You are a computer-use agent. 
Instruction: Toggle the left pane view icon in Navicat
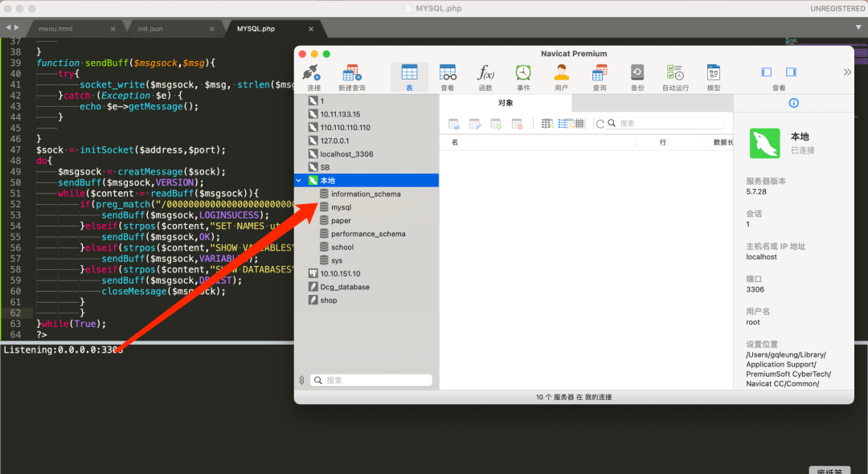[767, 72]
